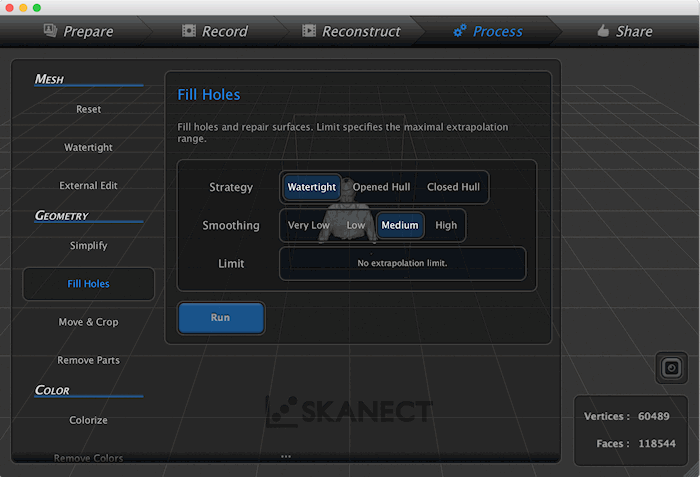Click the screenshot camera icon button
This screenshot has width=700, height=477.
click(672, 368)
